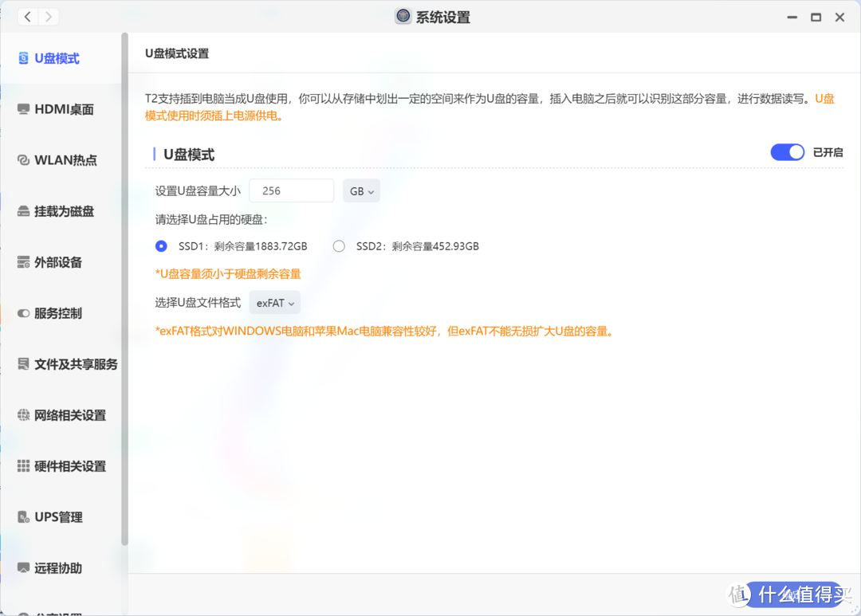The image size is (861, 616).
Task: Open the HDMI桌面 settings section
Action: (56, 108)
